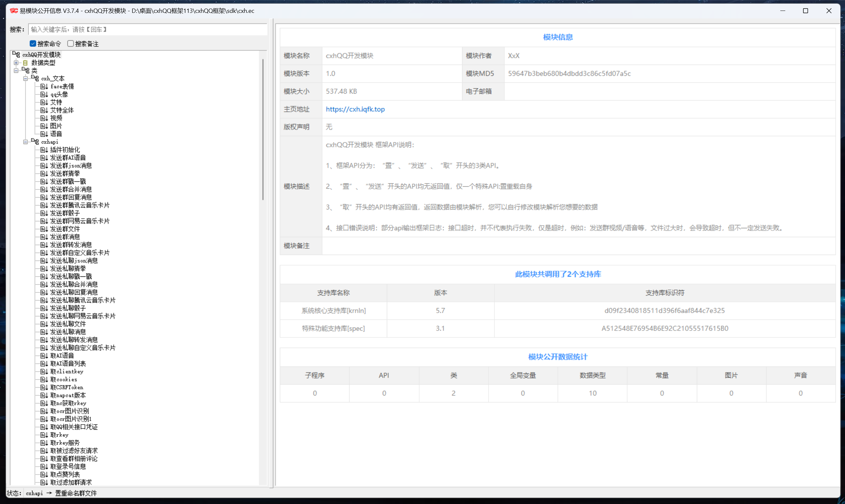845x504 pixels.
Task: Click the tree panel vertical scrollbar thumb
Action: click(x=263, y=129)
